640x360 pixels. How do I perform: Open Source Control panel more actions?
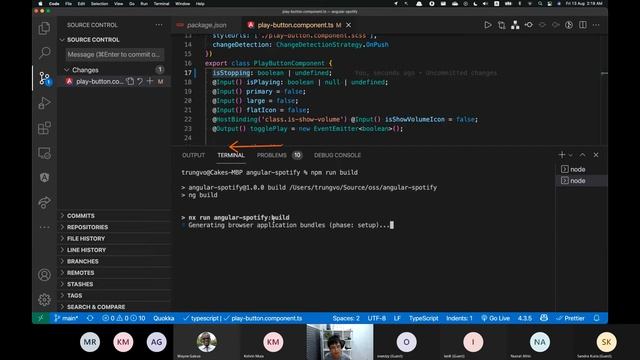(159, 25)
